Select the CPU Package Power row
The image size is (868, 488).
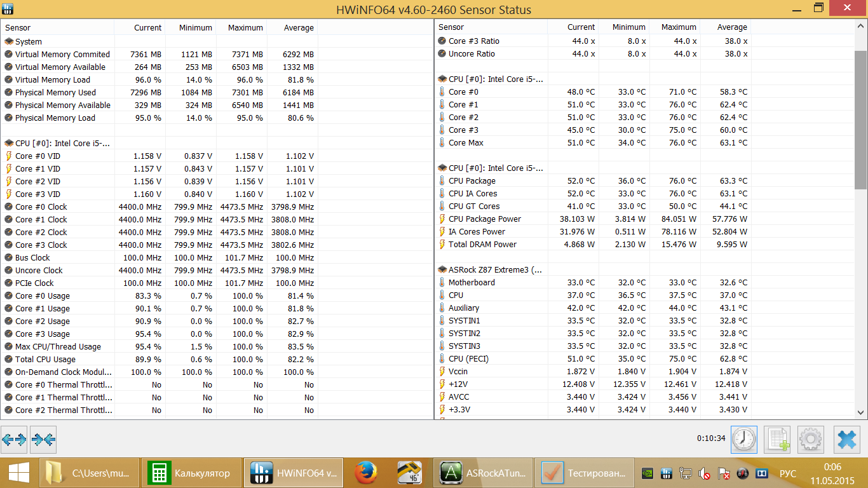pyautogui.click(x=593, y=219)
